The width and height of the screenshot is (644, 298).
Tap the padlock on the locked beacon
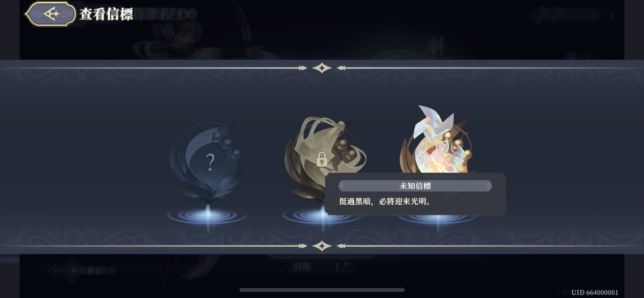pos(322,159)
